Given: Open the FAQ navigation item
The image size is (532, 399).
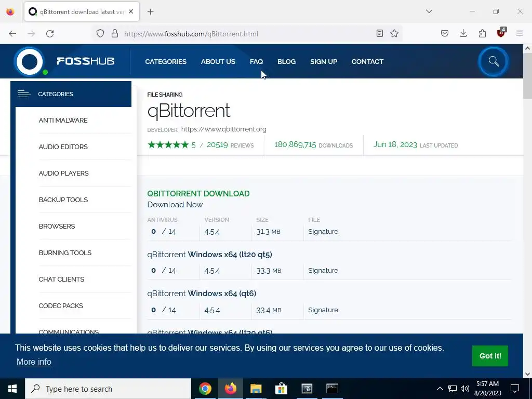Looking at the screenshot, I should [x=256, y=62].
